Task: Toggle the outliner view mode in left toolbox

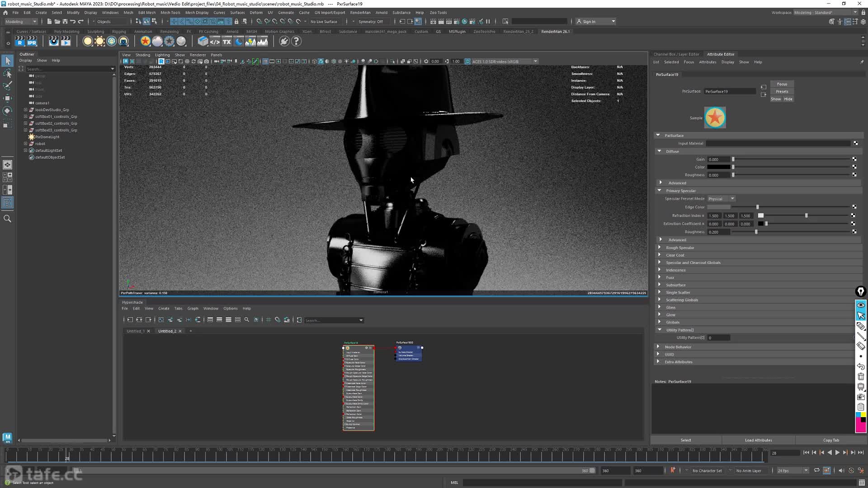Action: 8,202
